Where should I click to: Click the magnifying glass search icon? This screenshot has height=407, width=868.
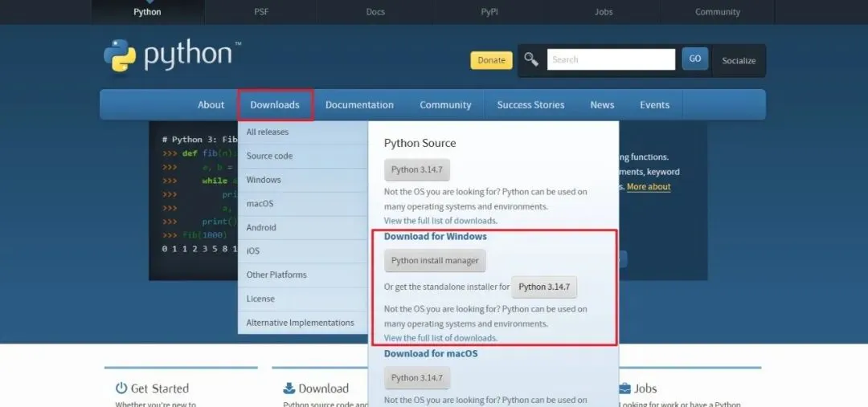[531, 59]
